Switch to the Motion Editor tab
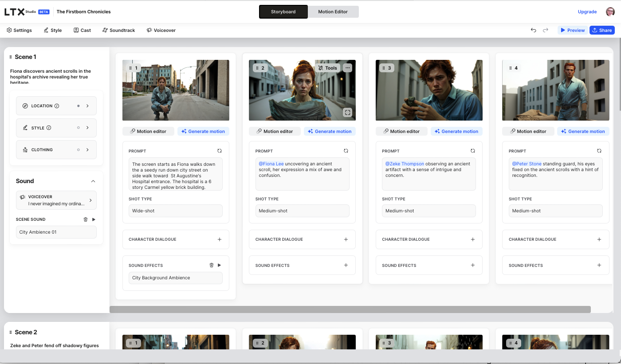 pyautogui.click(x=333, y=12)
